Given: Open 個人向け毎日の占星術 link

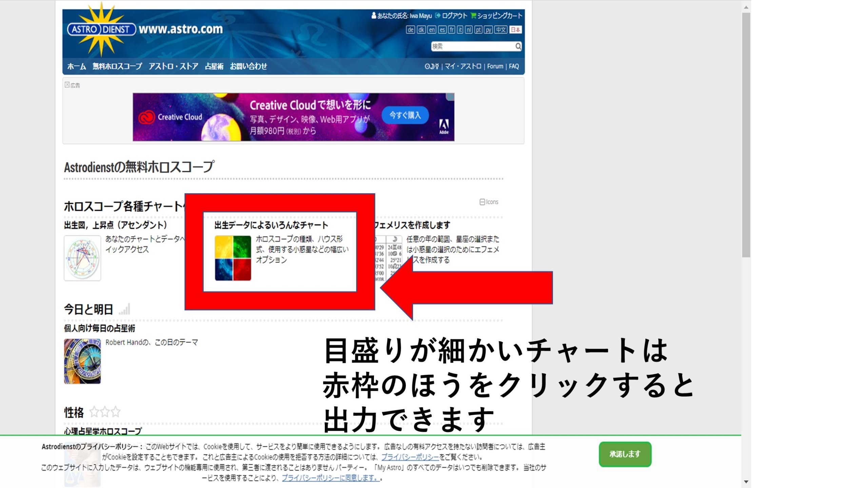Looking at the screenshot, I should (99, 328).
